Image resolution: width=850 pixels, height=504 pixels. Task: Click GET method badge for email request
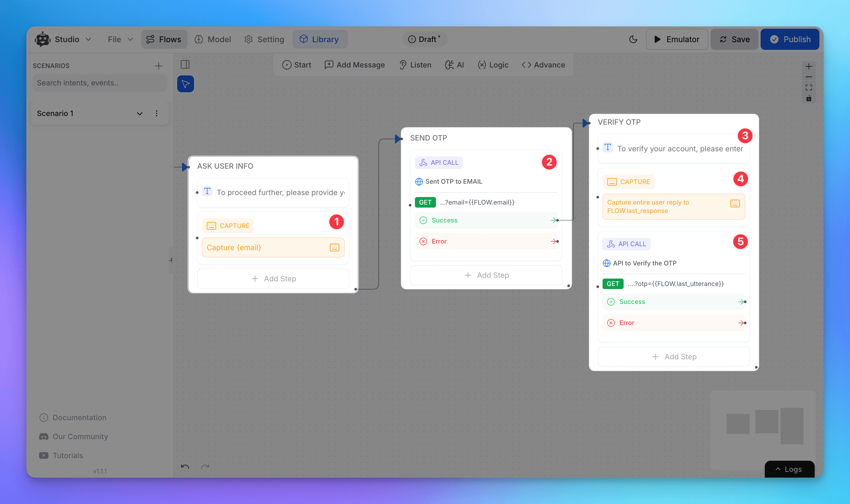425,202
